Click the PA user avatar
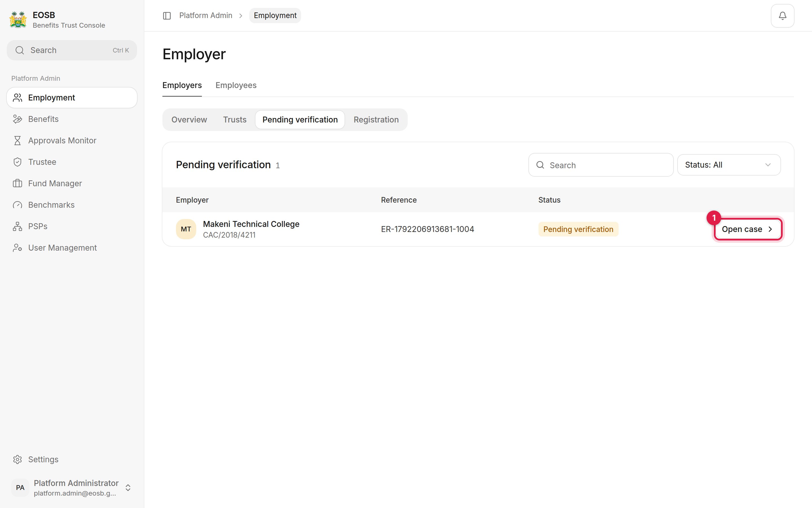This screenshot has width=812, height=508. pos(20,487)
